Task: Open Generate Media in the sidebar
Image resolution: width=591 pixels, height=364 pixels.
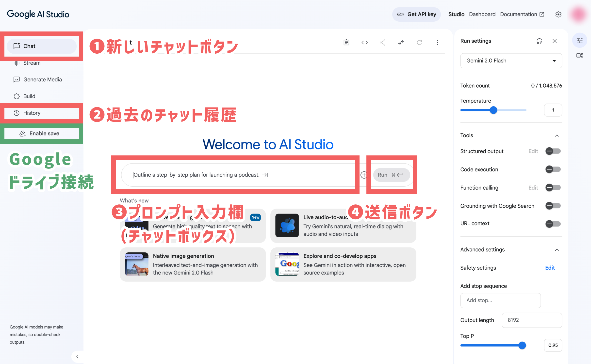Action: (42, 79)
